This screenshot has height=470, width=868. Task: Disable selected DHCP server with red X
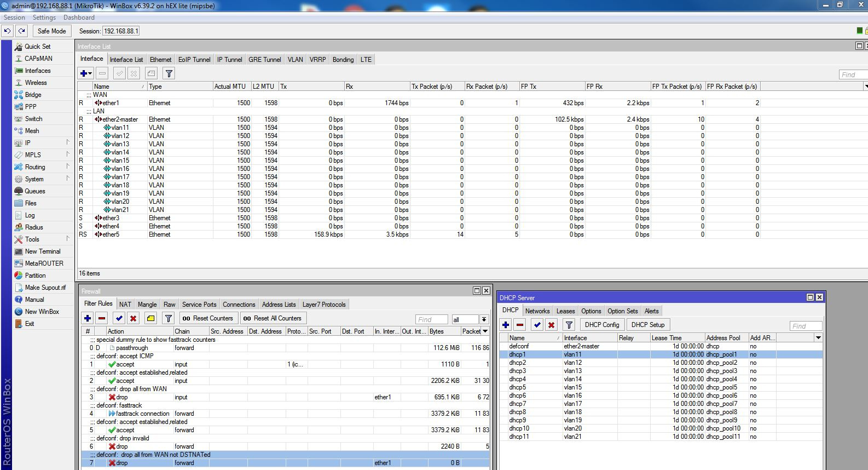(x=551, y=325)
